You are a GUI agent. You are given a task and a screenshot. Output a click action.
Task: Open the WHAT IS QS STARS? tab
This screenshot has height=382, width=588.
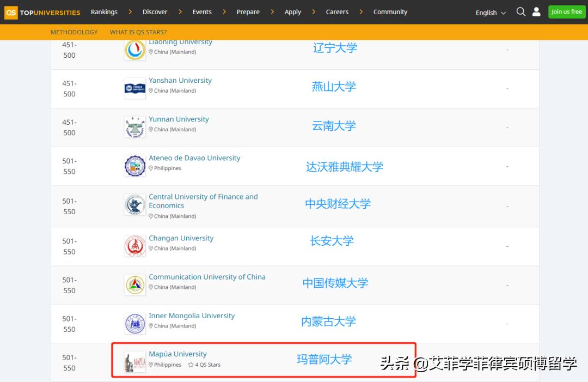(x=138, y=32)
